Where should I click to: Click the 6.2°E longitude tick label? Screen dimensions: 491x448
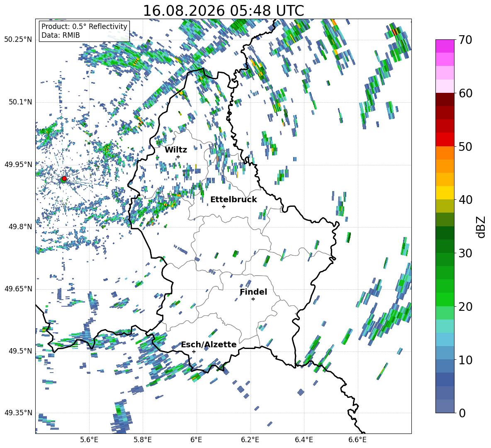[250, 440]
